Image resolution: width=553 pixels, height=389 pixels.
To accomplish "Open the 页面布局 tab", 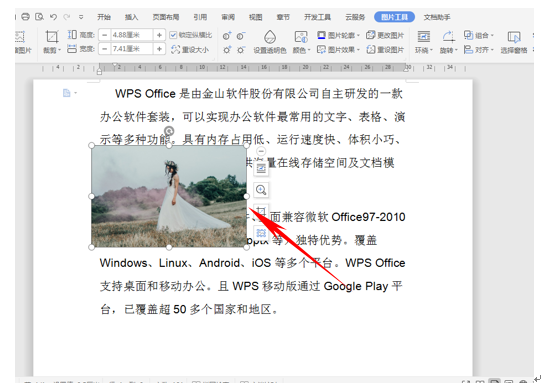I will click(165, 17).
